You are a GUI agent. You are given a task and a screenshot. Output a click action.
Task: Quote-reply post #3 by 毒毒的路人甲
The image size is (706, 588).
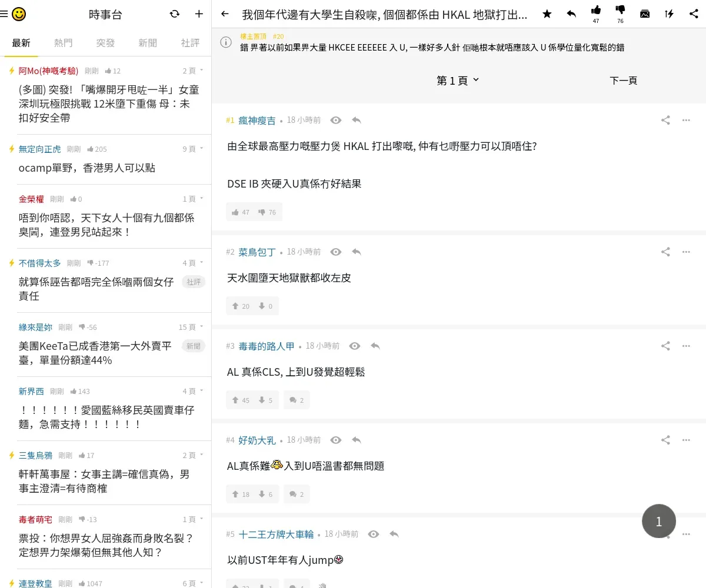[x=375, y=346]
